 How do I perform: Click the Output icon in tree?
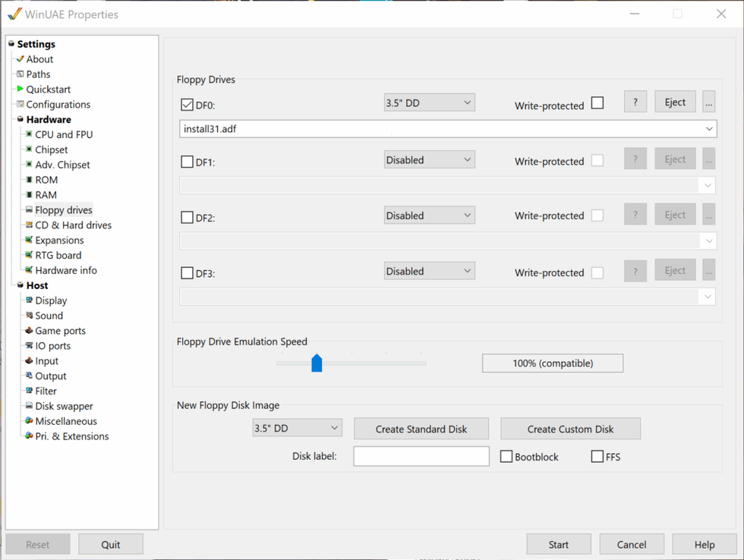point(29,376)
